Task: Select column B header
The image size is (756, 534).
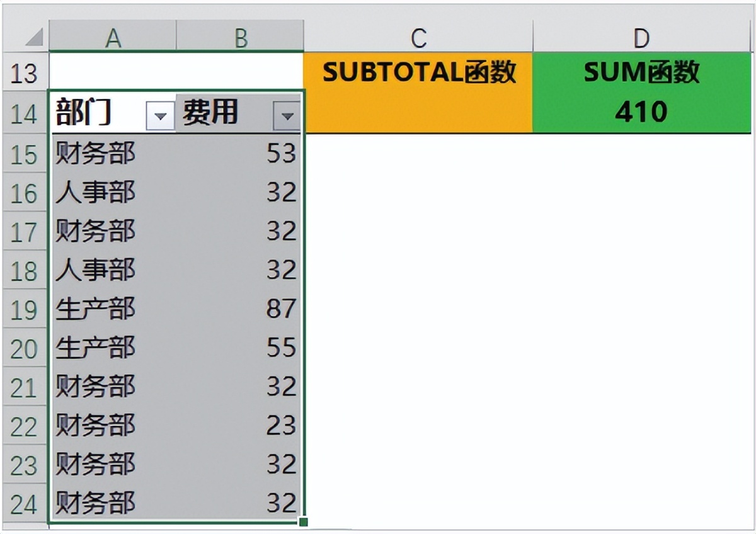Action: (239, 37)
